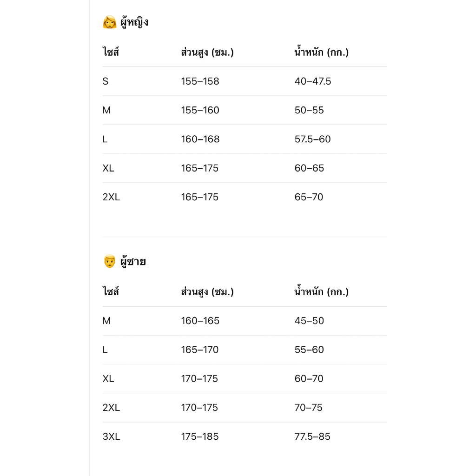Screen dimensions: 476x476
Task: Click the 77.5–85 weight cell
Action: (x=312, y=436)
